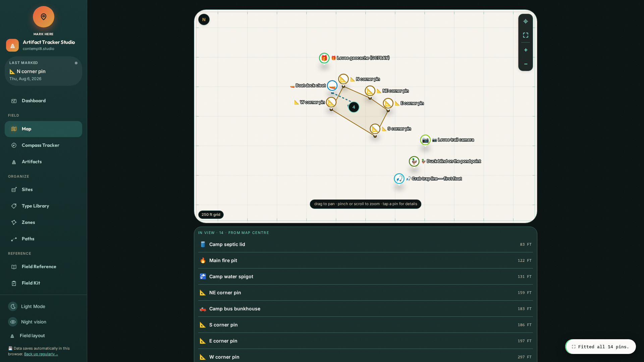Click the 250 ft grid scale badge
Screen dimensions: 644x362
tap(211, 215)
